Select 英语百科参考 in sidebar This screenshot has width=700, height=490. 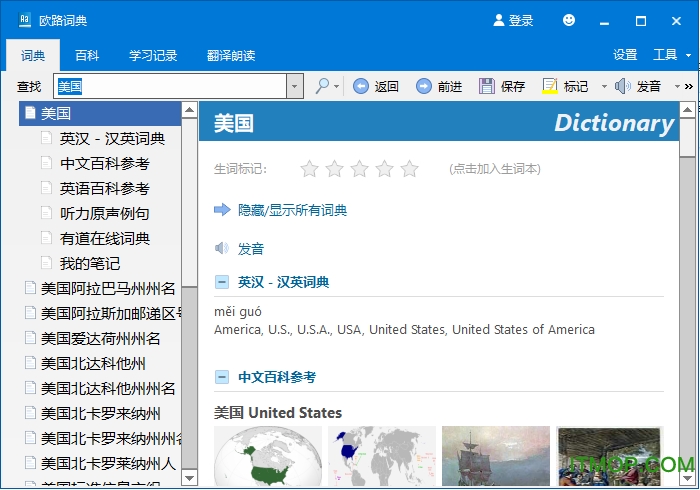coord(104,188)
